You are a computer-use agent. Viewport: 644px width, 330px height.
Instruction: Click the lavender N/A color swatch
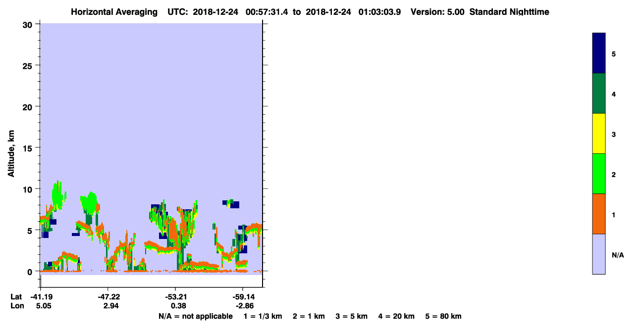tap(599, 254)
